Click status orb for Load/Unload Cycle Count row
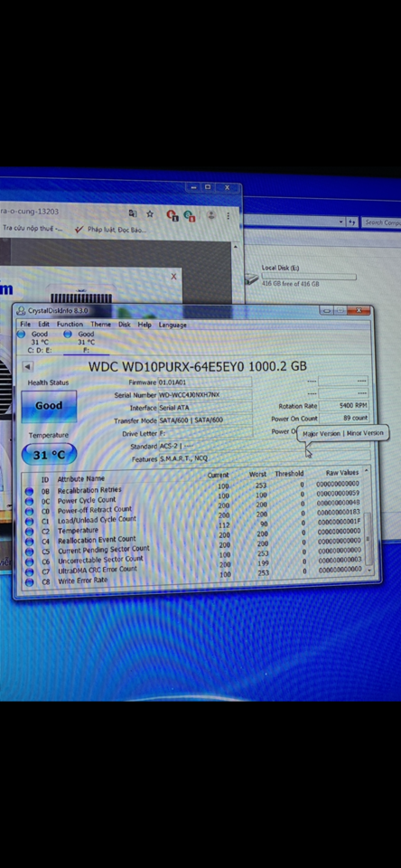This screenshot has width=401, height=868. 29,522
